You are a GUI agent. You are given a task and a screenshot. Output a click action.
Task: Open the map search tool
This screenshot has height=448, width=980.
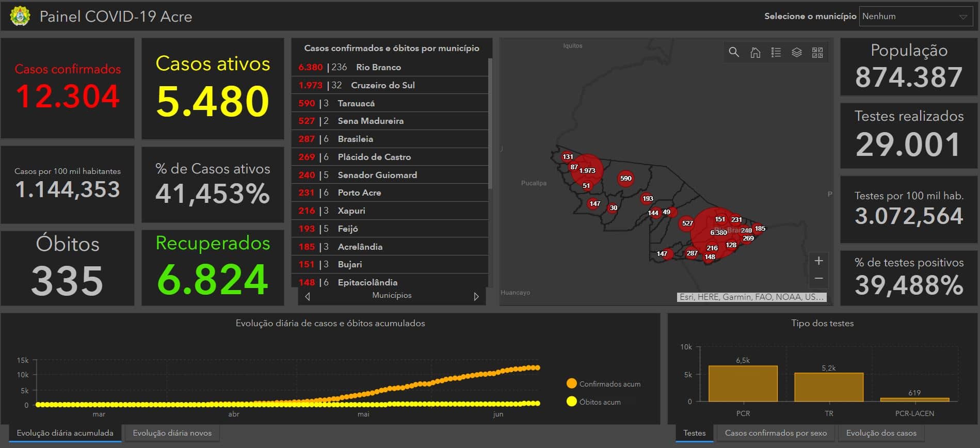[x=734, y=52]
